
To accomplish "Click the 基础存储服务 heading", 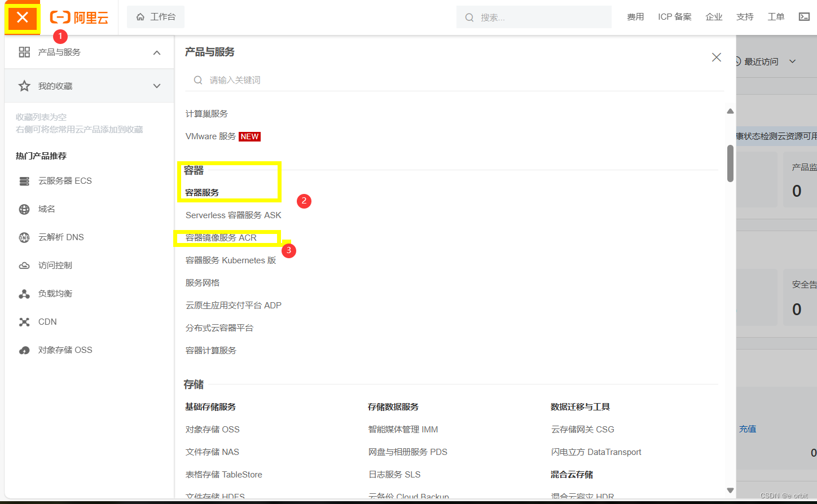I will (x=210, y=407).
